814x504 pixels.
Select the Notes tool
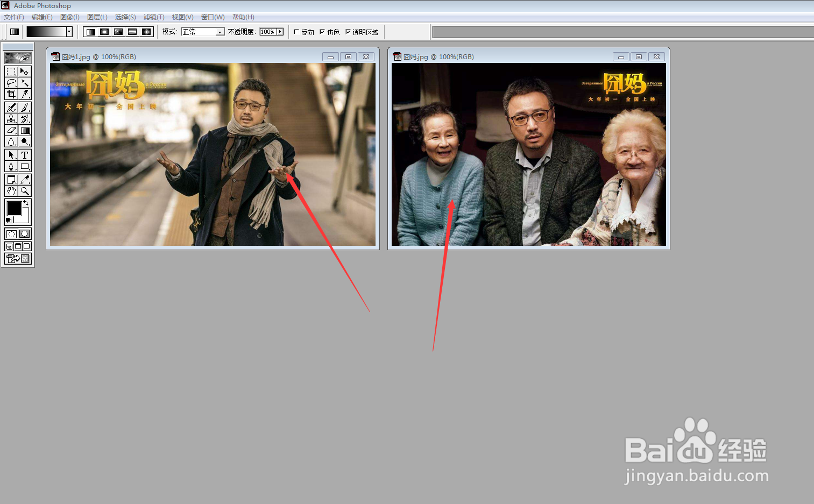click(x=11, y=180)
